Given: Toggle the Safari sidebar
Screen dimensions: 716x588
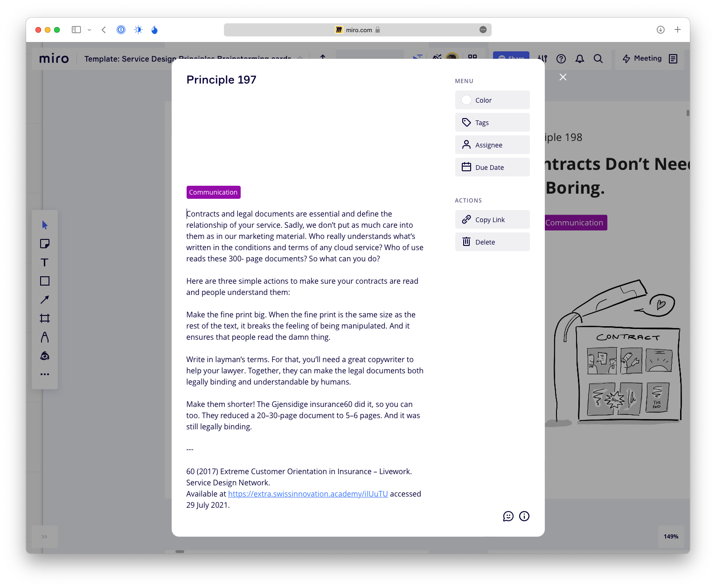Looking at the screenshot, I should 76,30.
